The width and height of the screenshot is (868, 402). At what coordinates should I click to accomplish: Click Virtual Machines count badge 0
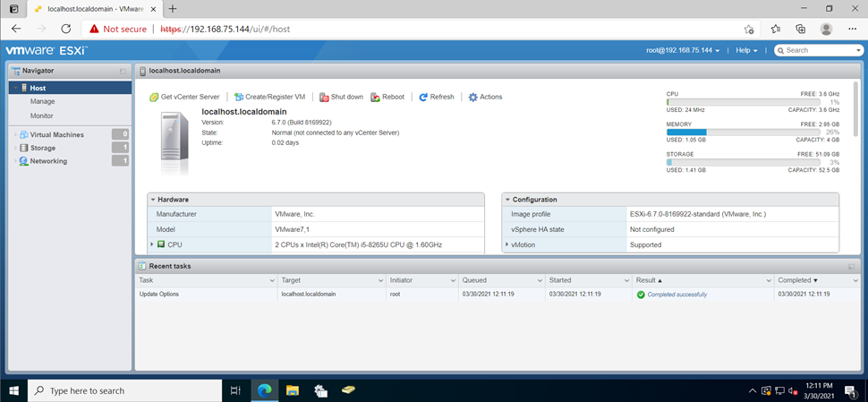coord(120,134)
